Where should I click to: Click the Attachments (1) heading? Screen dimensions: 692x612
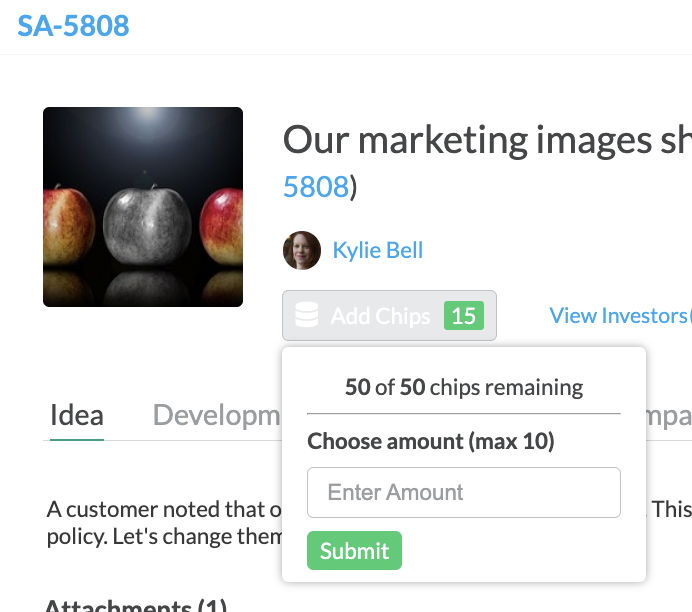coord(136,604)
